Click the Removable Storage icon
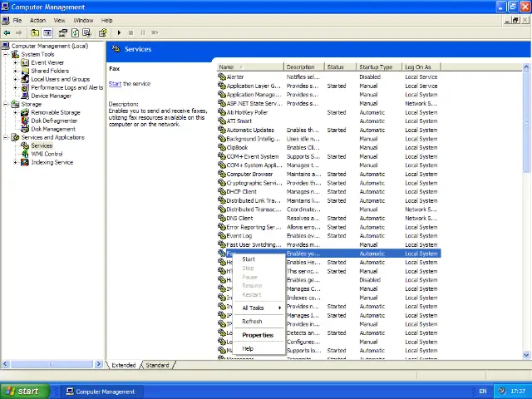This screenshot has width=532, height=399. coord(25,112)
